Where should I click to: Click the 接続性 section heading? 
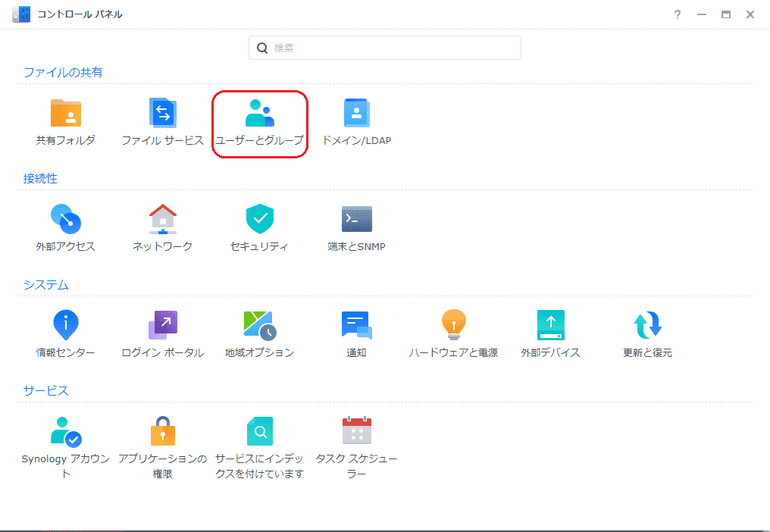(40, 178)
